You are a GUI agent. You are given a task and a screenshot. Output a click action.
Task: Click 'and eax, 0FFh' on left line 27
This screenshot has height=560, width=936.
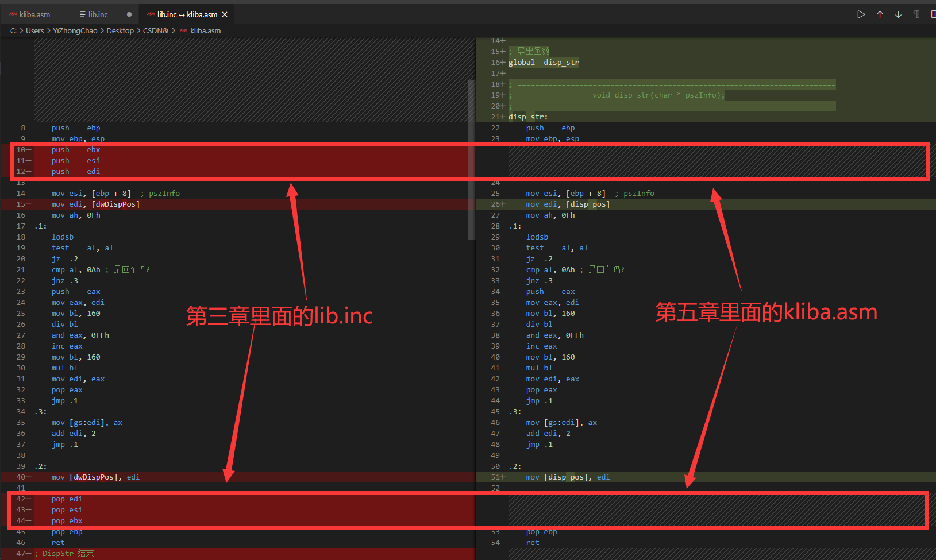point(80,335)
